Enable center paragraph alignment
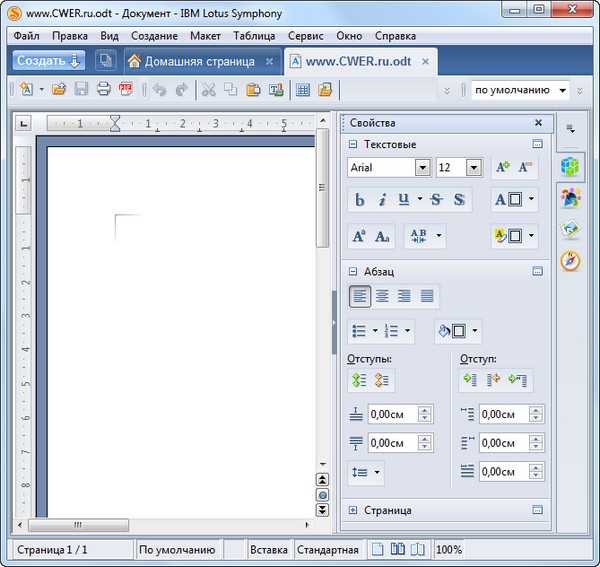Viewport: 600px width, 567px height. [x=382, y=296]
